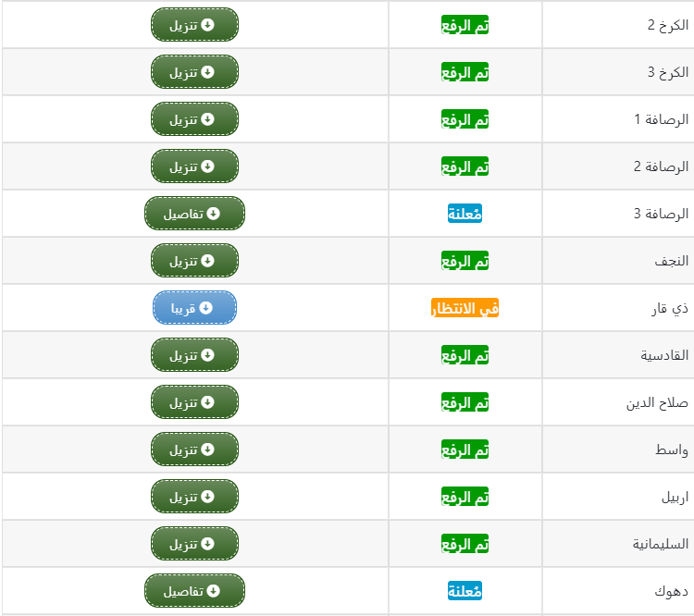Click download arrow icon in النجف row
Screen dimensions: 694x616
(207, 261)
